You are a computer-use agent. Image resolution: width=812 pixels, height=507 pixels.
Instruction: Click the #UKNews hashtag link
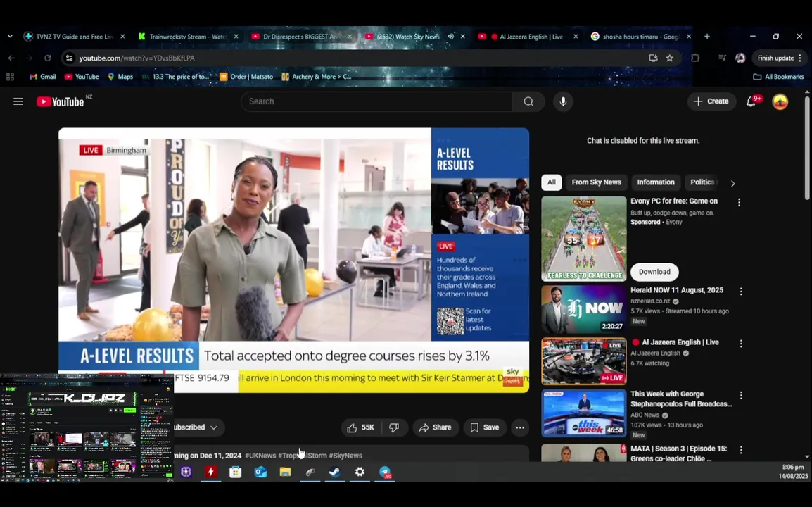point(260,456)
